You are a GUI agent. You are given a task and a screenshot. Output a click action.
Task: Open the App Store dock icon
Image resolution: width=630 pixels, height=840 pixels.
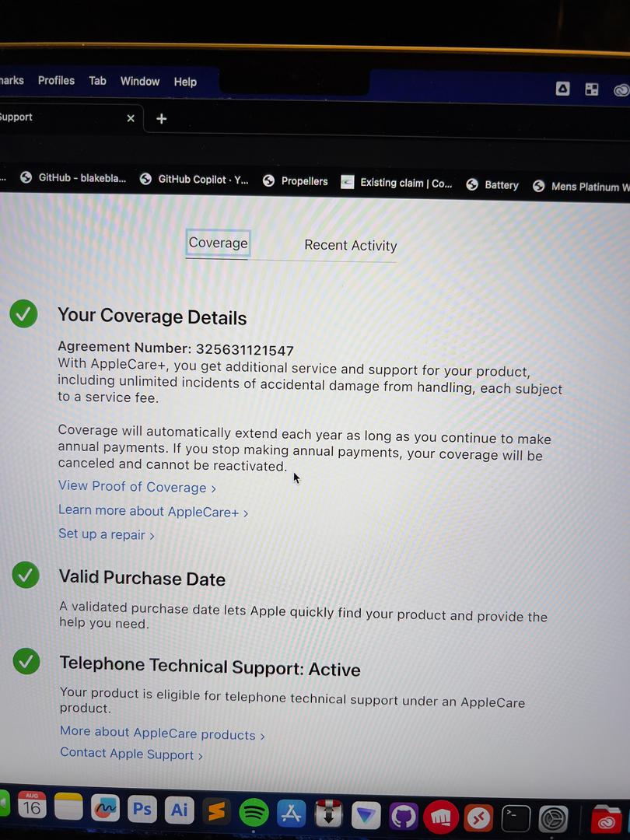click(x=291, y=814)
